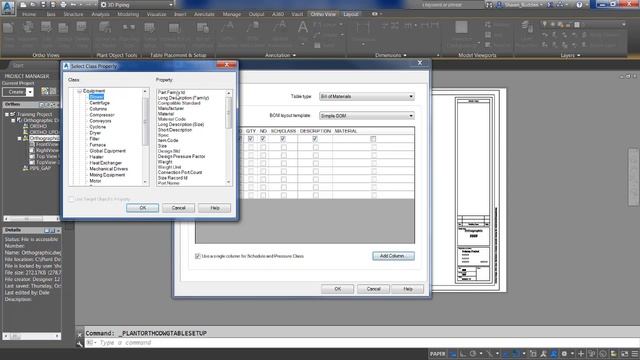Click the PAPER space toggle in the status bar

[x=438, y=354]
